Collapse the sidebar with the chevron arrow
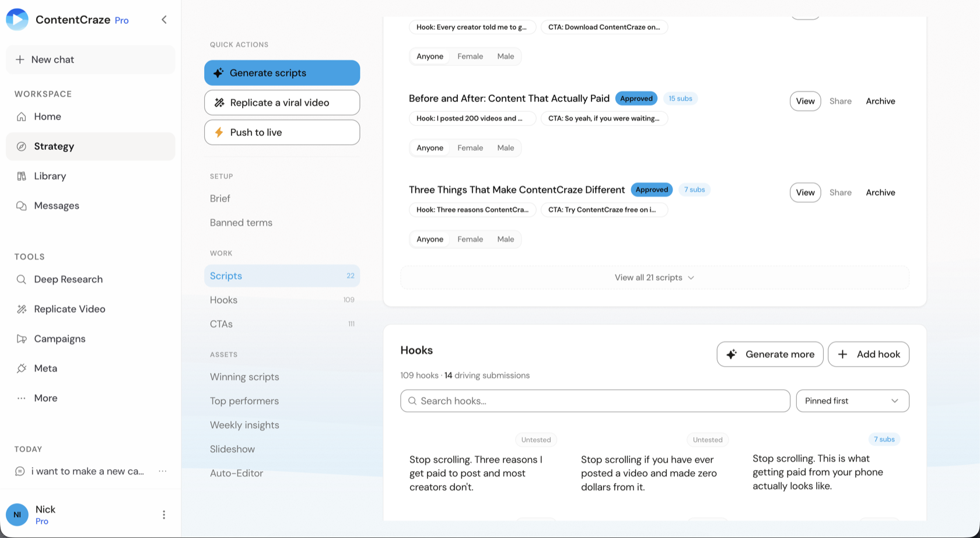This screenshot has height=538, width=980. click(164, 20)
